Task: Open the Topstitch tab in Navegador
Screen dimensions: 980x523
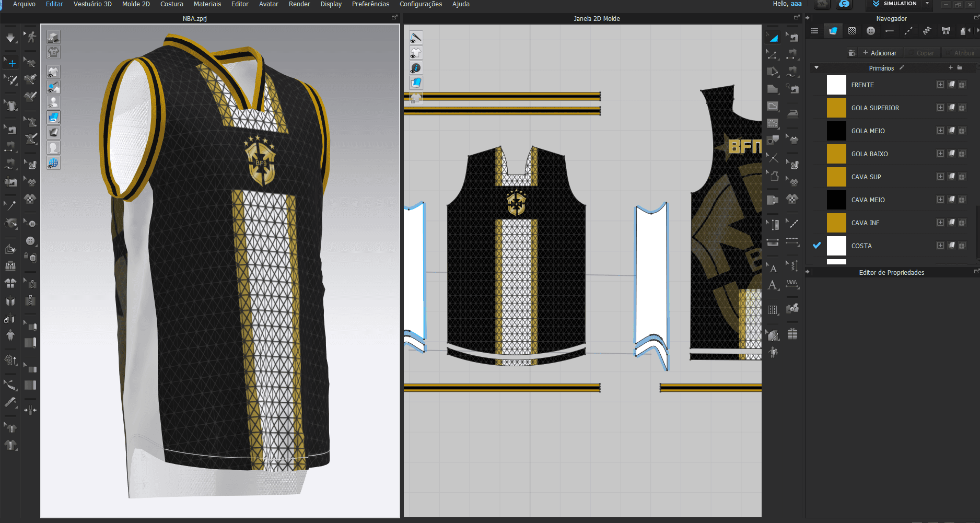Action: [908, 31]
